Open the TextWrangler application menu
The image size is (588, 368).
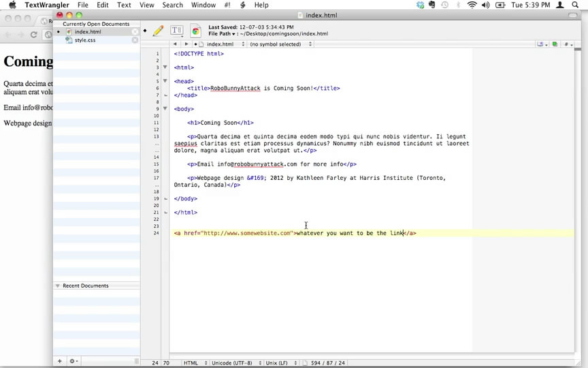(x=47, y=5)
